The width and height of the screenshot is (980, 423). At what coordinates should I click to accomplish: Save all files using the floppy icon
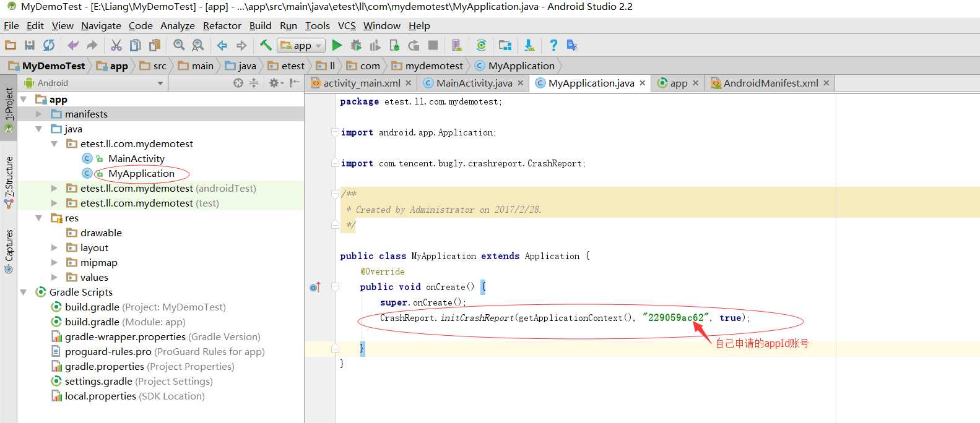tap(29, 45)
